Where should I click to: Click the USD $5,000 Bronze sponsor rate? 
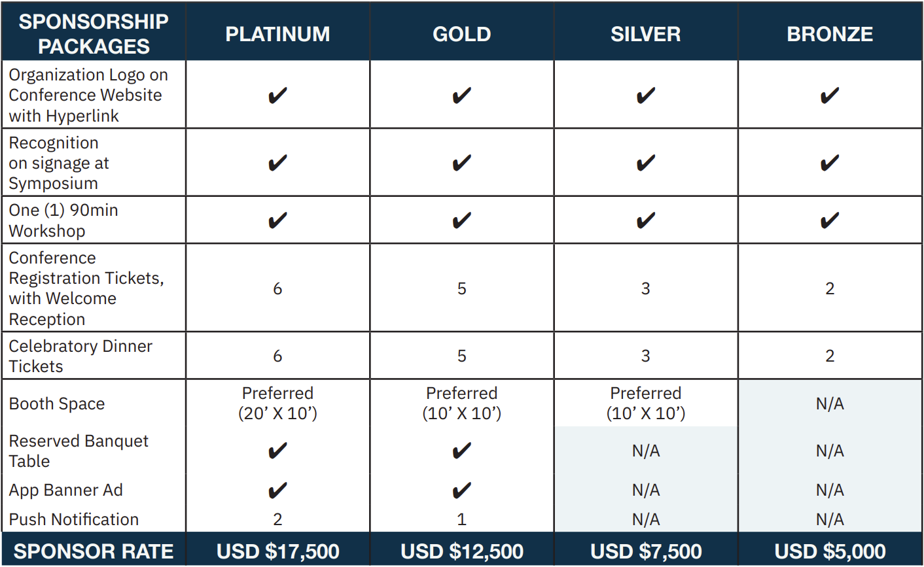click(x=830, y=551)
